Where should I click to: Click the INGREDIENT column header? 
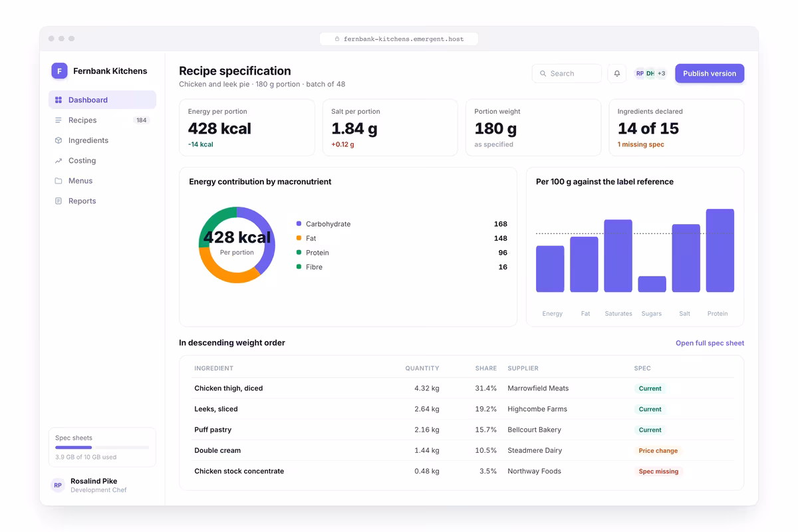pos(213,368)
